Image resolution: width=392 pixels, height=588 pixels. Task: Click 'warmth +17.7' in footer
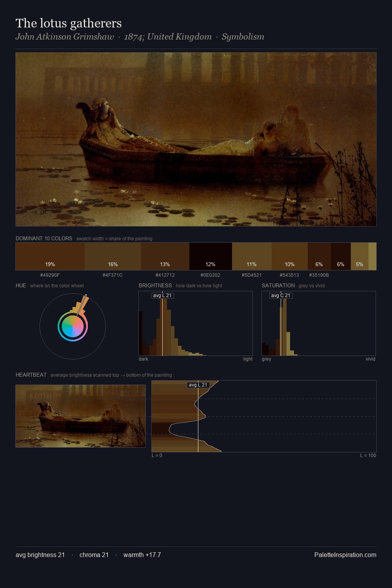pyautogui.click(x=142, y=555)
